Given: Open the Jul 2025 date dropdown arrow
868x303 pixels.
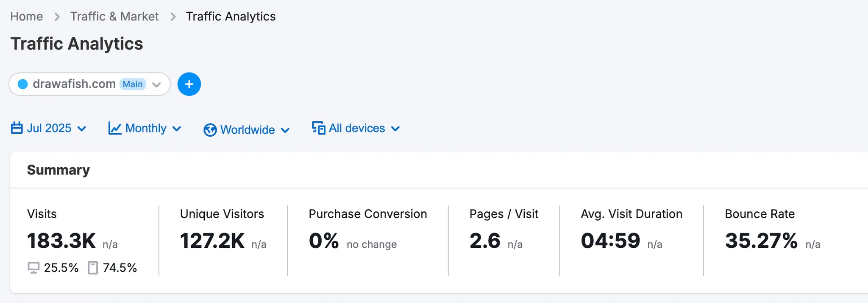Looking at the screenshot, I should tap(82, 129).
